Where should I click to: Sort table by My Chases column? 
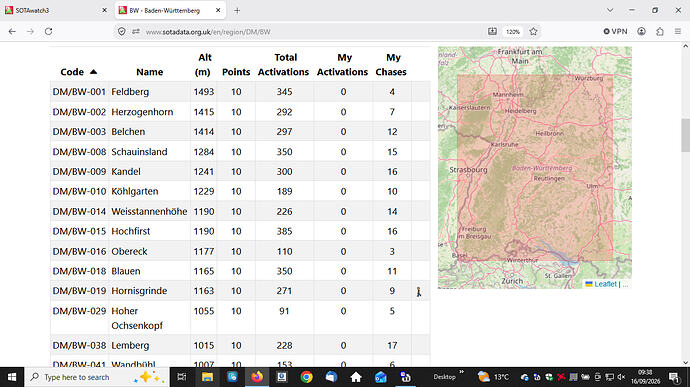[391, 65]
